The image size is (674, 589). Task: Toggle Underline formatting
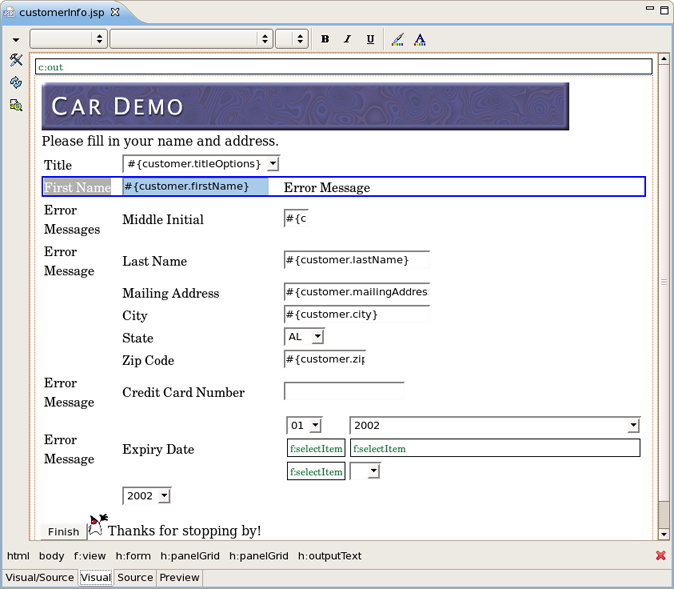pyautogui.click(x=370, y=39)
